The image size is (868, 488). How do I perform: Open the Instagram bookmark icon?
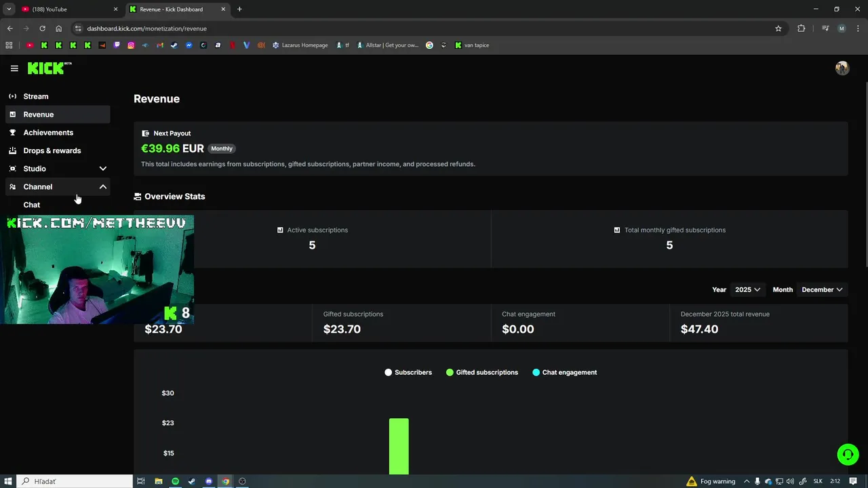[x=131, y=45]
